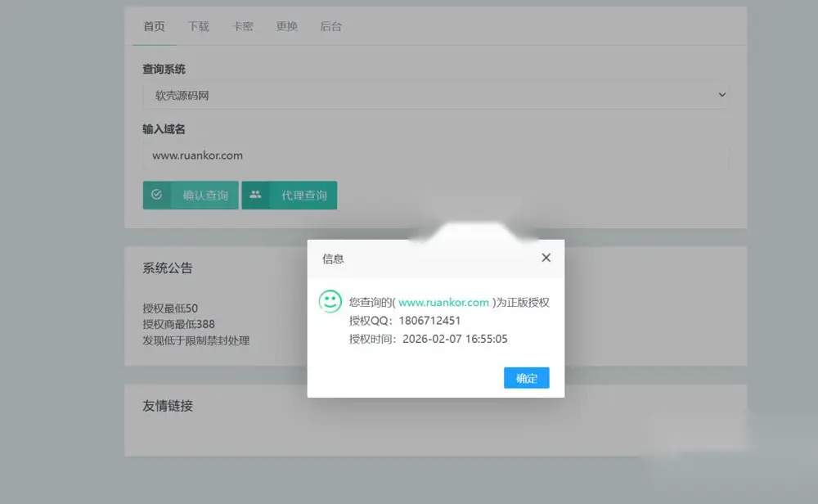The width and height of the screenshot is (818, 504).
Task: Click the 授权最低50 notice line
Action: coord(170,308)
